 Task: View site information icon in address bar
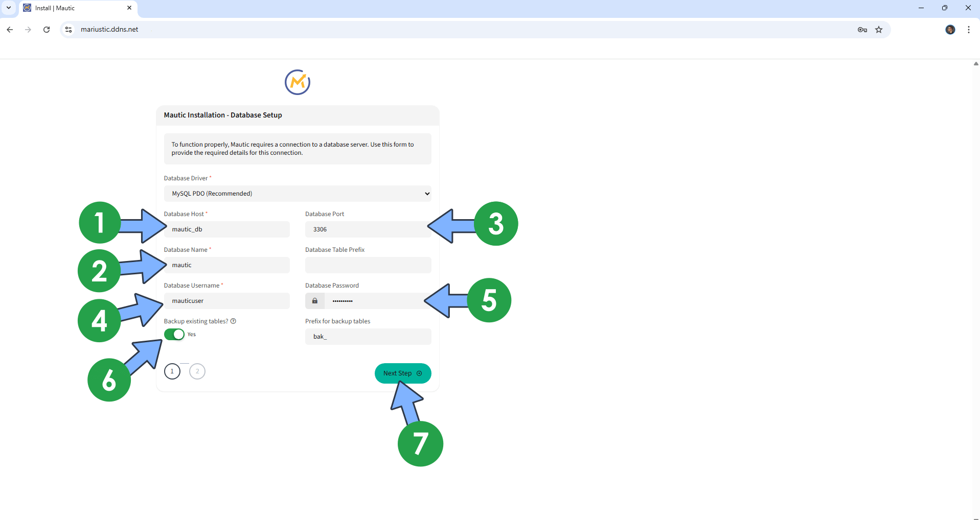coord(69,30)
